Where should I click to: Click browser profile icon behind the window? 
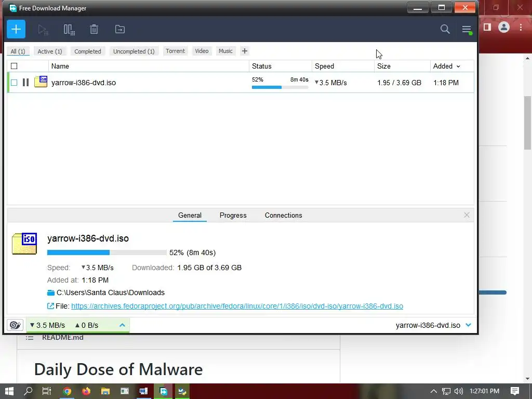tap(504, 27)
